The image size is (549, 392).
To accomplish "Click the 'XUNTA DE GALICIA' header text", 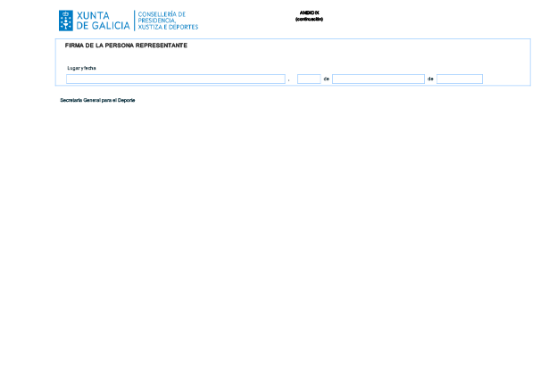I will (103, 21).
